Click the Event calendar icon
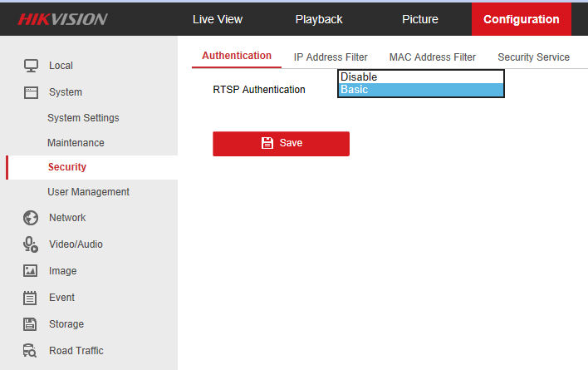This screenshot has height=370, width=588. pyautogui.click(x=31, y=298)
